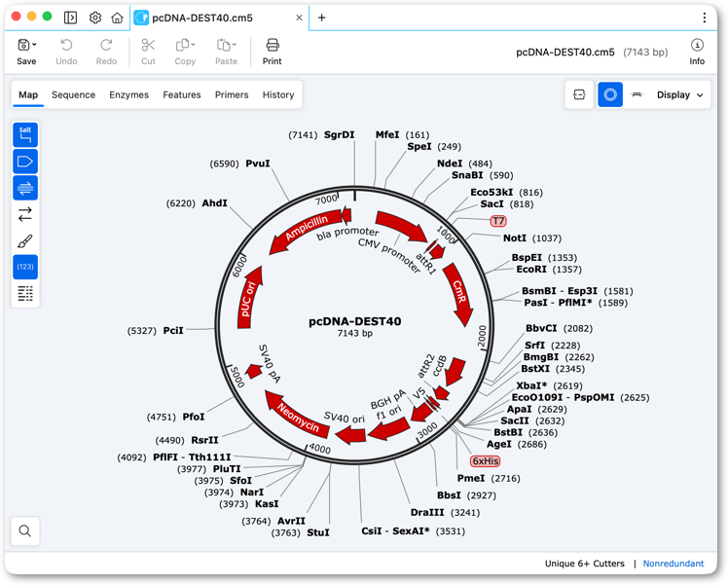Click the EcoRI enzyme site label

(531, 270)
